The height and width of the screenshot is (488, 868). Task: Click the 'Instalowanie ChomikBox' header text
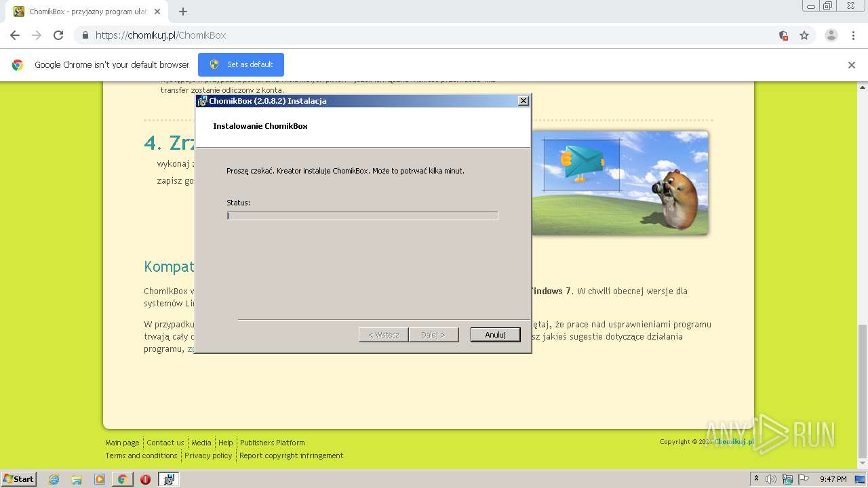click(260, 126)
